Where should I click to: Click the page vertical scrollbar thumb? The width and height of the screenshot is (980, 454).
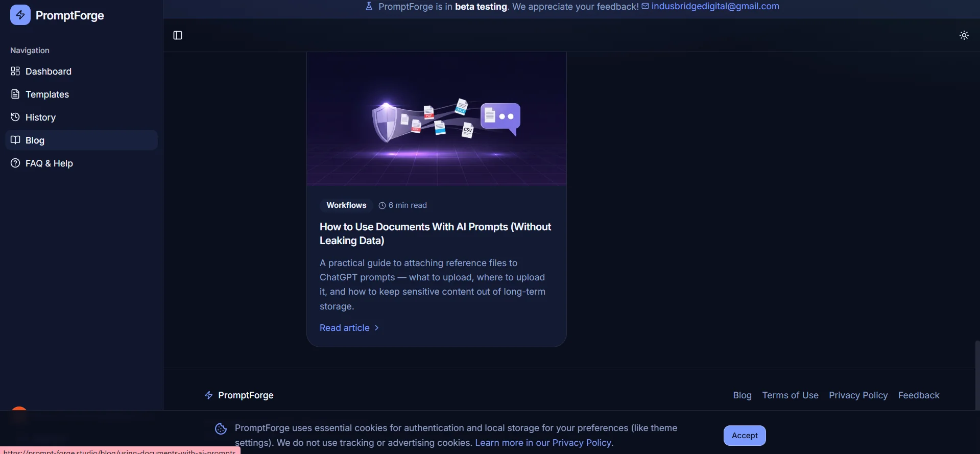(x=977, y=375)
